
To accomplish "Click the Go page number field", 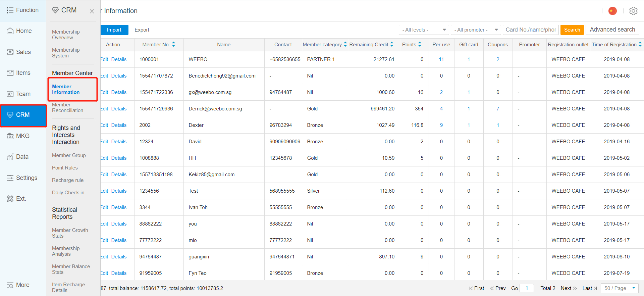I will (x=527, y=288).
